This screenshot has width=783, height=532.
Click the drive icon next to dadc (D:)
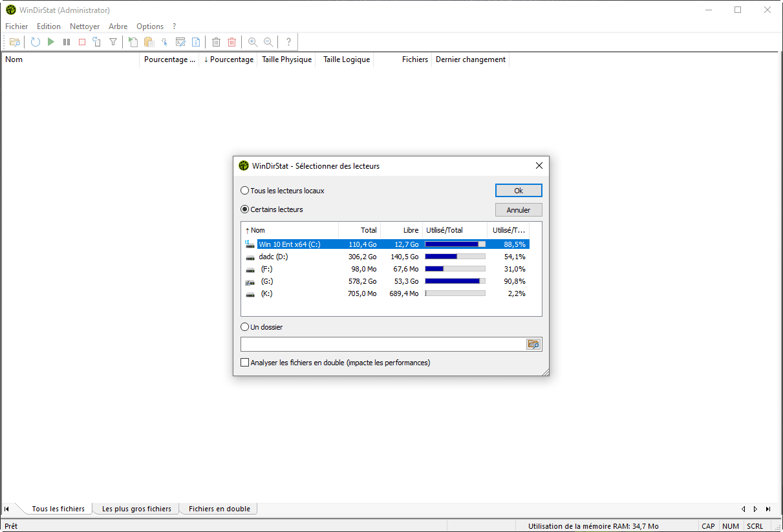pos(250,257)
